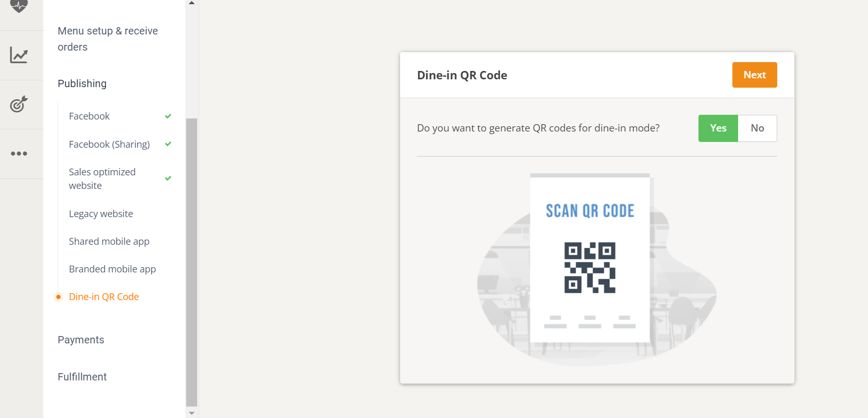Click the checkmark beside Sales optimized website

(x=168, y=178)
